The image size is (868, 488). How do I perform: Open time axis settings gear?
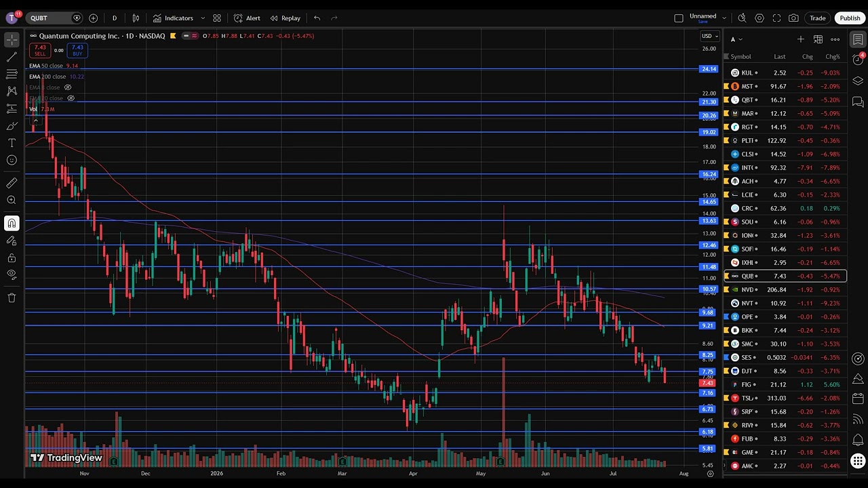(x=710, y=474)
